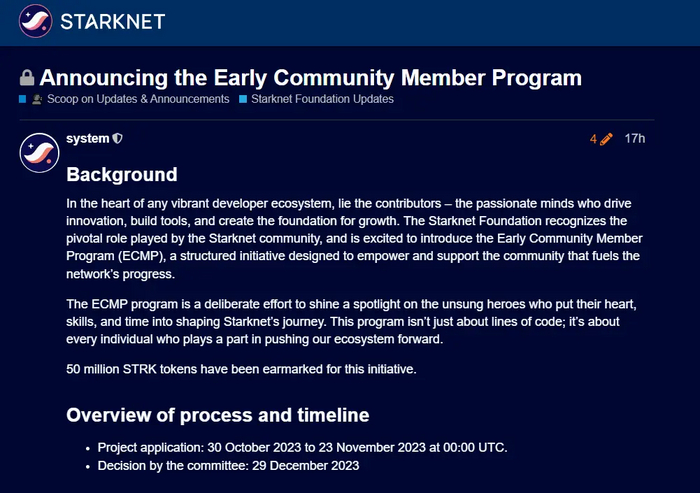700x493 pixels.
Task: Click the edit count number 4
Action: tap(593, 139)
